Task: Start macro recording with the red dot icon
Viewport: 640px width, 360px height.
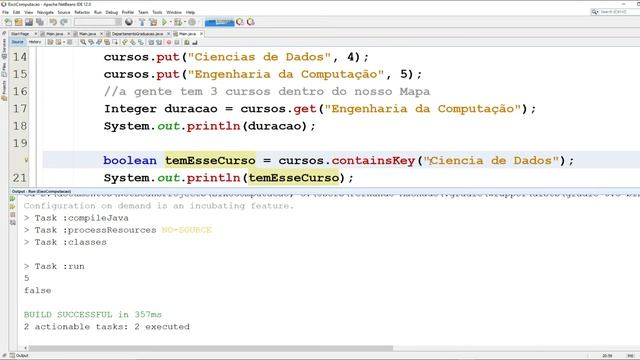Action: tap(169, 42)
